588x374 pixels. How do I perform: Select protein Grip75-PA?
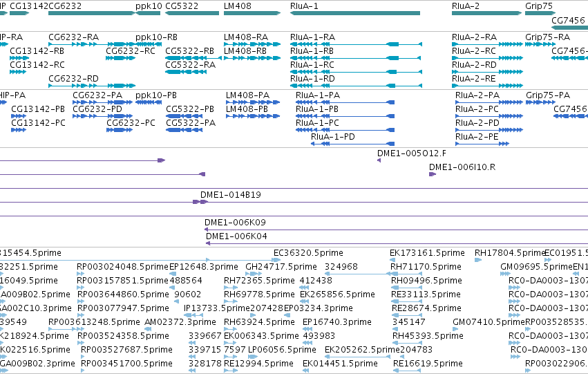[541, 102]
